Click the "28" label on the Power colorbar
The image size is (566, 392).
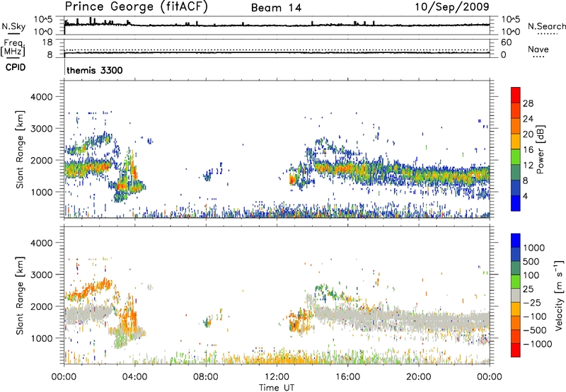click(x=528, y=103)
